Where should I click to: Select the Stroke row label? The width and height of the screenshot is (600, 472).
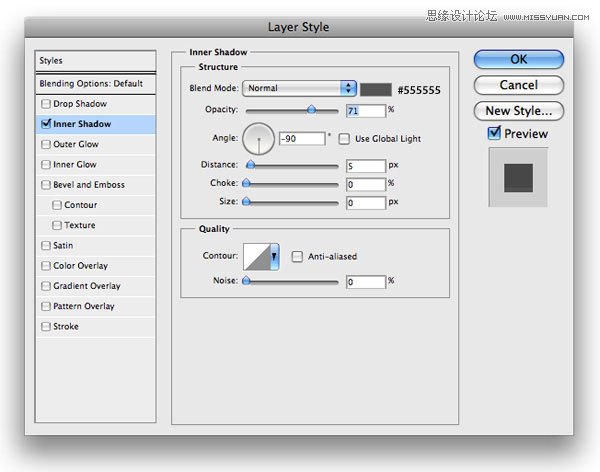point(66,327)
